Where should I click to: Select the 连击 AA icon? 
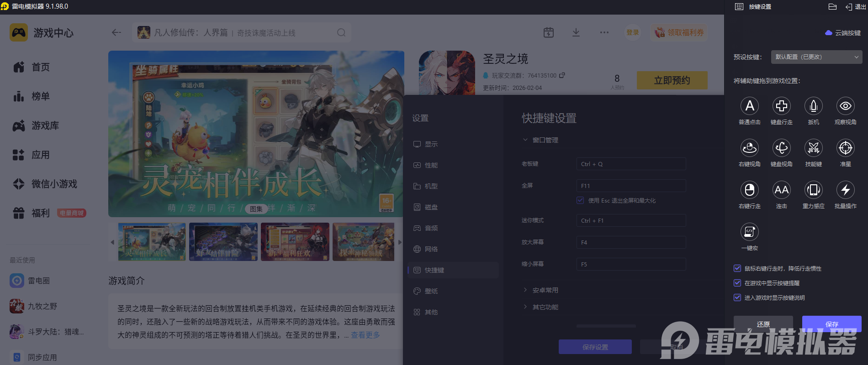tap(782, 190)
